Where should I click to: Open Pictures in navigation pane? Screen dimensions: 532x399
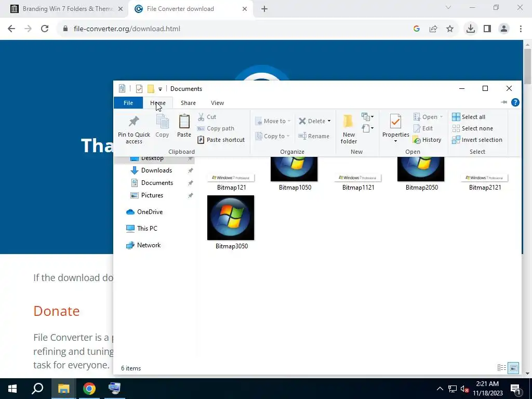152,195
